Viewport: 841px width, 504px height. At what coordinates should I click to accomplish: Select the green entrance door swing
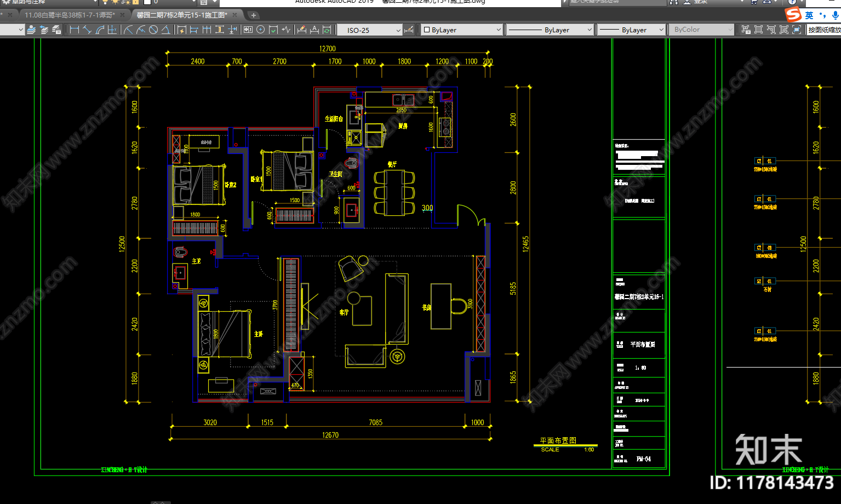tap(471, 215)
